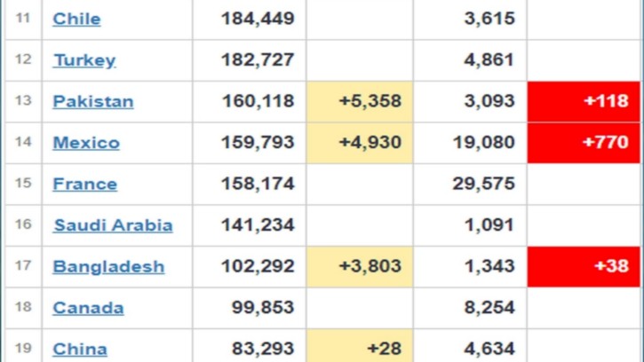
Task: Open the Chile country link
Action: [76, 19]
